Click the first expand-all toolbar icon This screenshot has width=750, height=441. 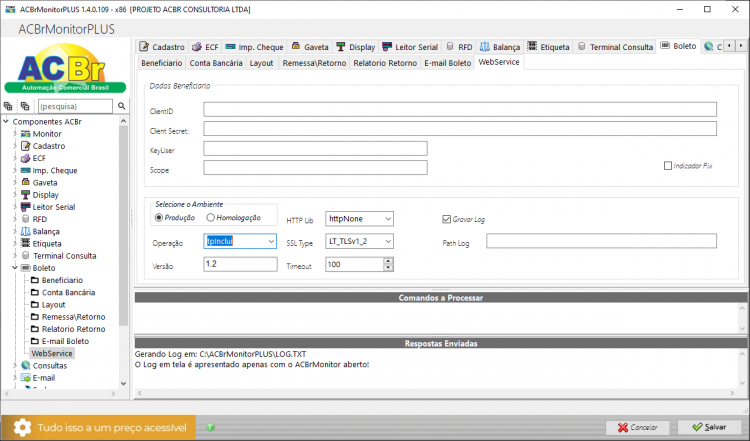[x=8, y=106]
